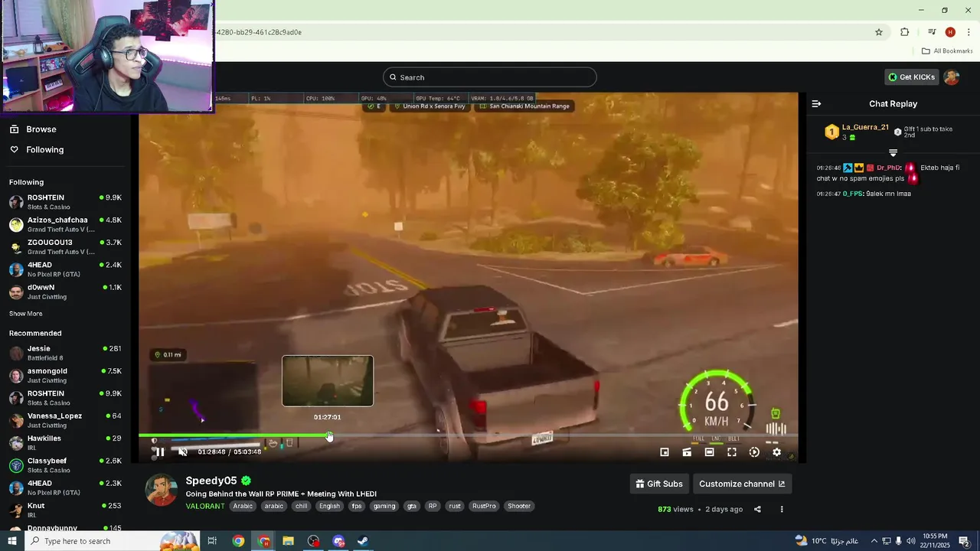
Task: Open Steam from the taskbar
Action: click(x=363, y=541)
